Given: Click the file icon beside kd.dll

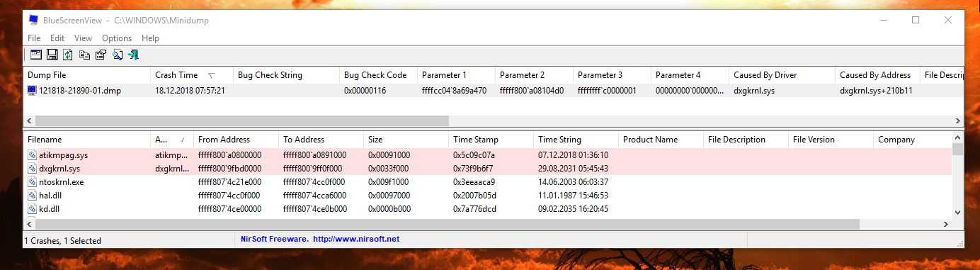Looking at the screenshot, I should (x=33, y=209).
